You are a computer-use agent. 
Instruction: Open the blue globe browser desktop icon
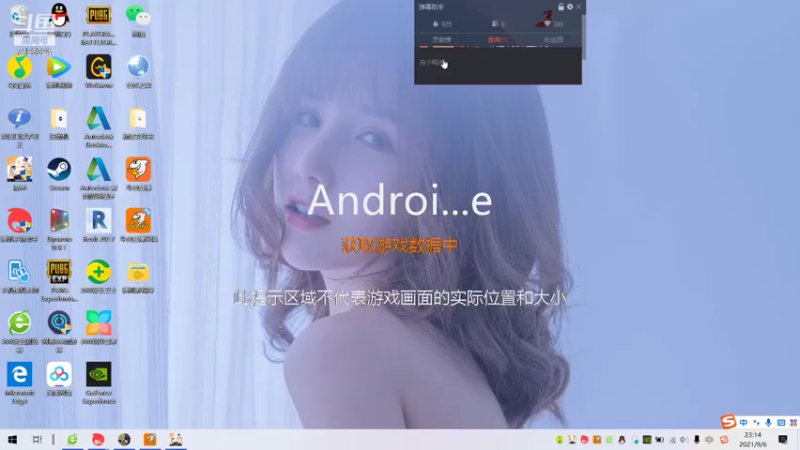[x=138, y=67]
